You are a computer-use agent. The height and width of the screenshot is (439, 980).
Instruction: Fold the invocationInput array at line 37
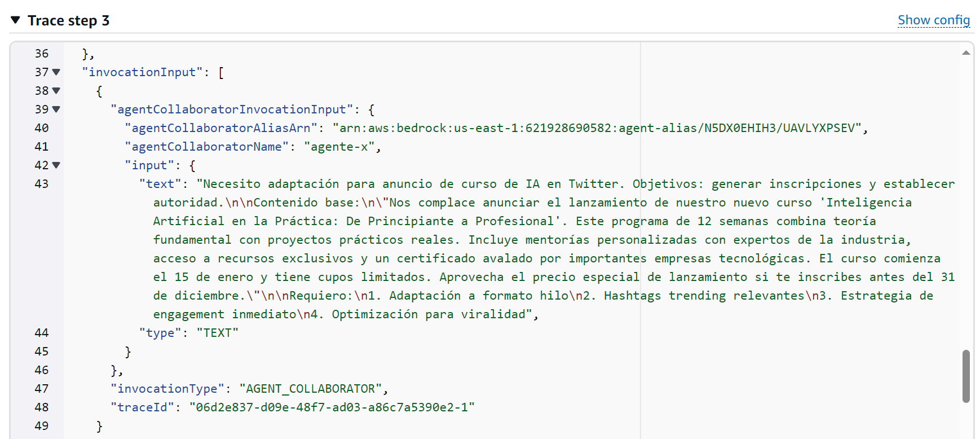tap(56, 72)
